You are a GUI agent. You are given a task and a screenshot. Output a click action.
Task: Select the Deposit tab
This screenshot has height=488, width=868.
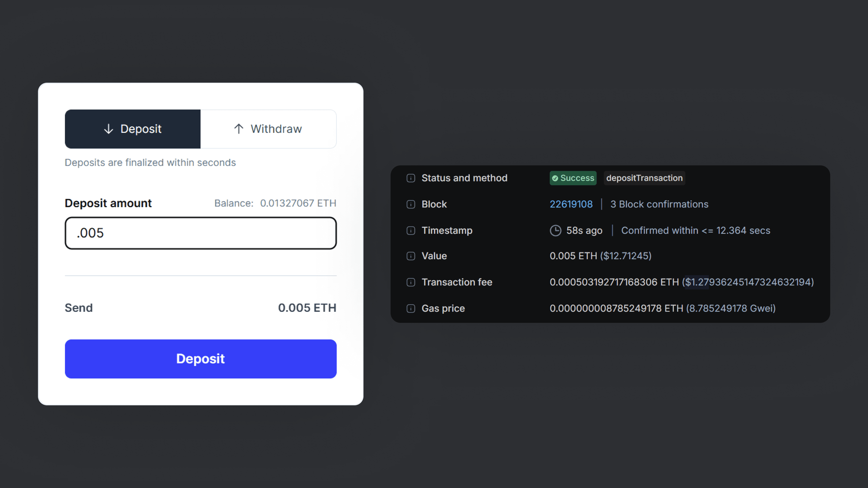click(x=133, y=129)
